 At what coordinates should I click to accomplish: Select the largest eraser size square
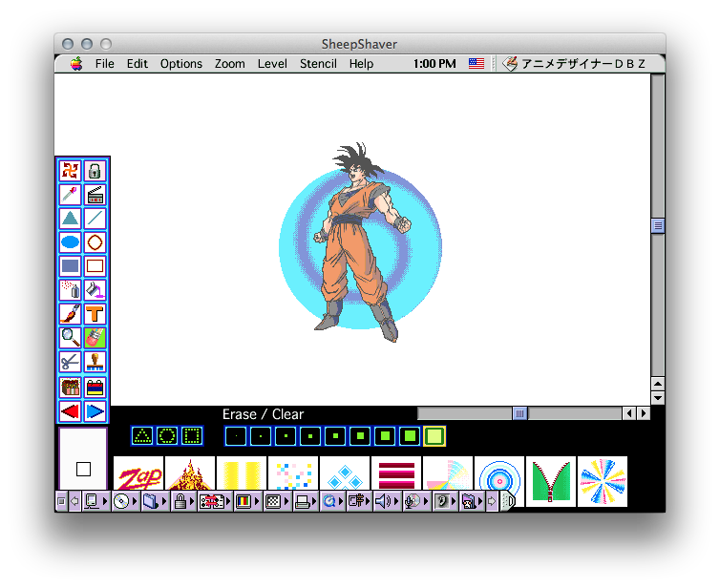pos(434,436)
